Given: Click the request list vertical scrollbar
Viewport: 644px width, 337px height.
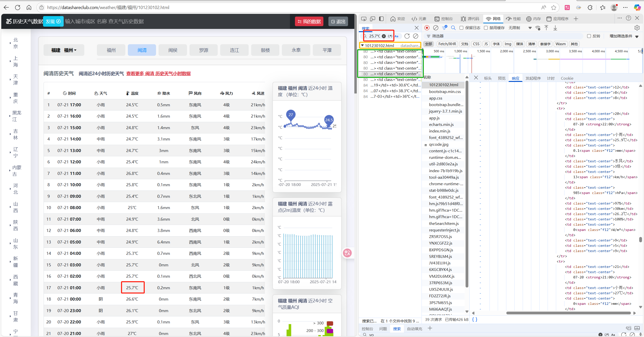Looking at the screenshot, I should pos(467,183).
